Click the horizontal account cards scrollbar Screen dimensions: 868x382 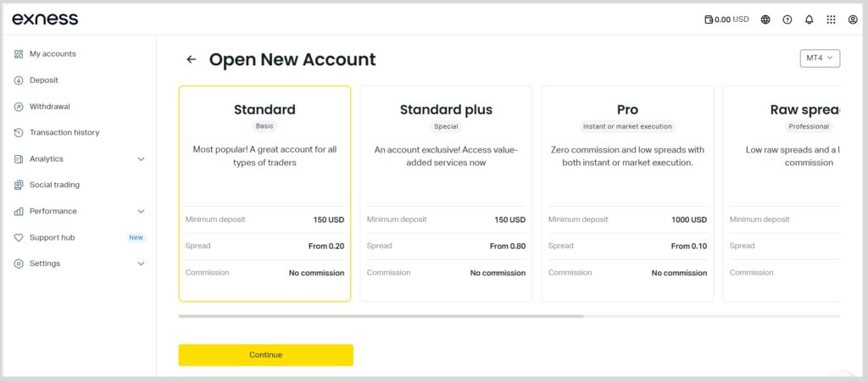point(381,316)
